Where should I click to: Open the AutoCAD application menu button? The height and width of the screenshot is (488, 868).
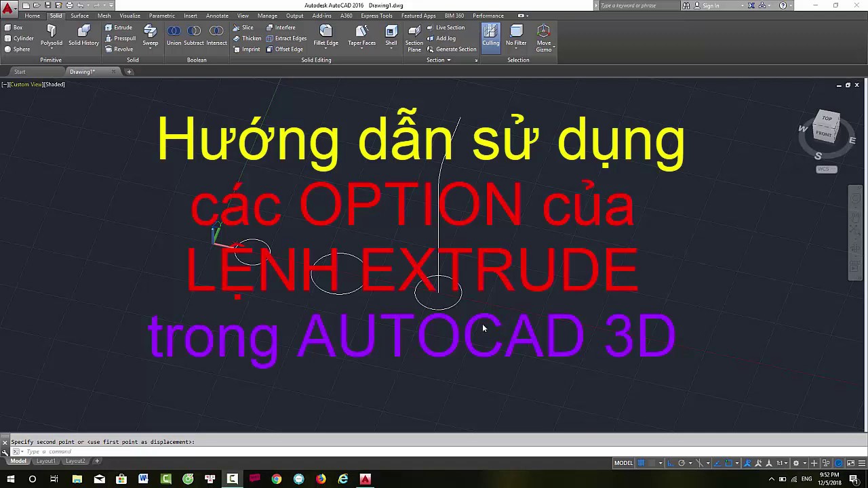click(8, 9)
